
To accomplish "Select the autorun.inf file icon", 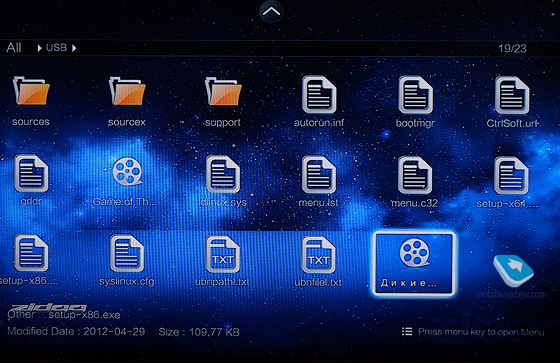I will (319, 94).
